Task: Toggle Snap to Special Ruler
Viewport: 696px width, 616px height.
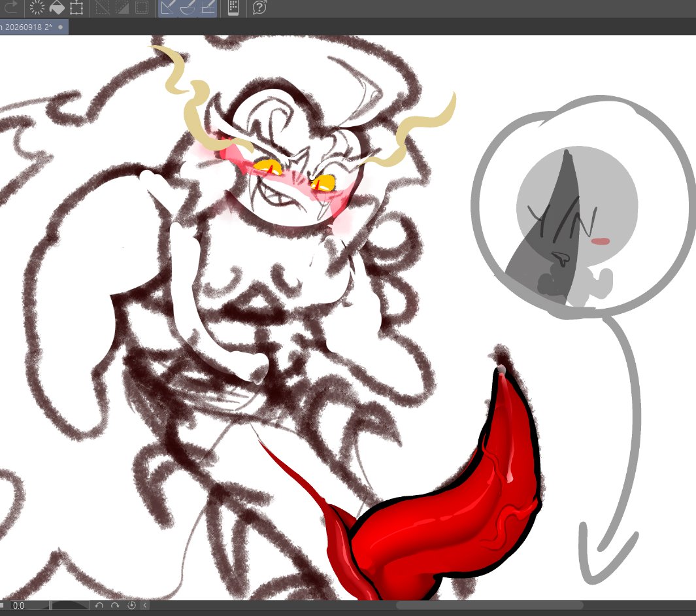Action: point(188,7)
